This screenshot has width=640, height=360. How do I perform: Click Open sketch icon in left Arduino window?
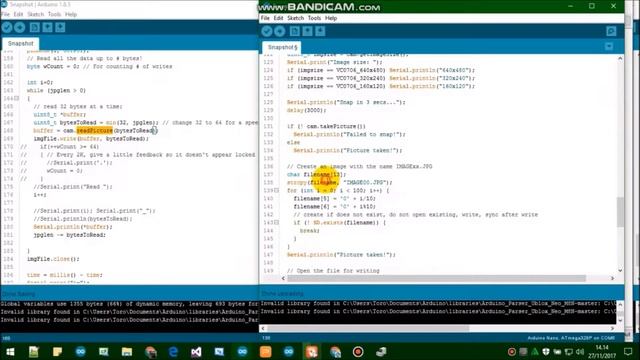[x=47, y=27]
